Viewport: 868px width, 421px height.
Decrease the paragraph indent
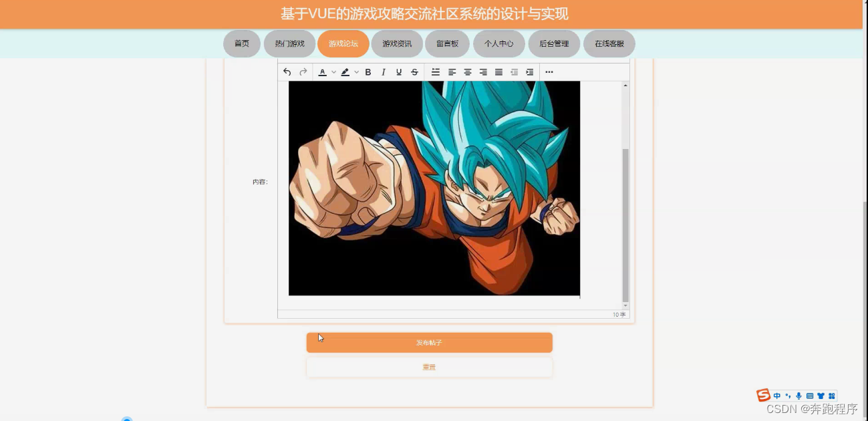515,72
